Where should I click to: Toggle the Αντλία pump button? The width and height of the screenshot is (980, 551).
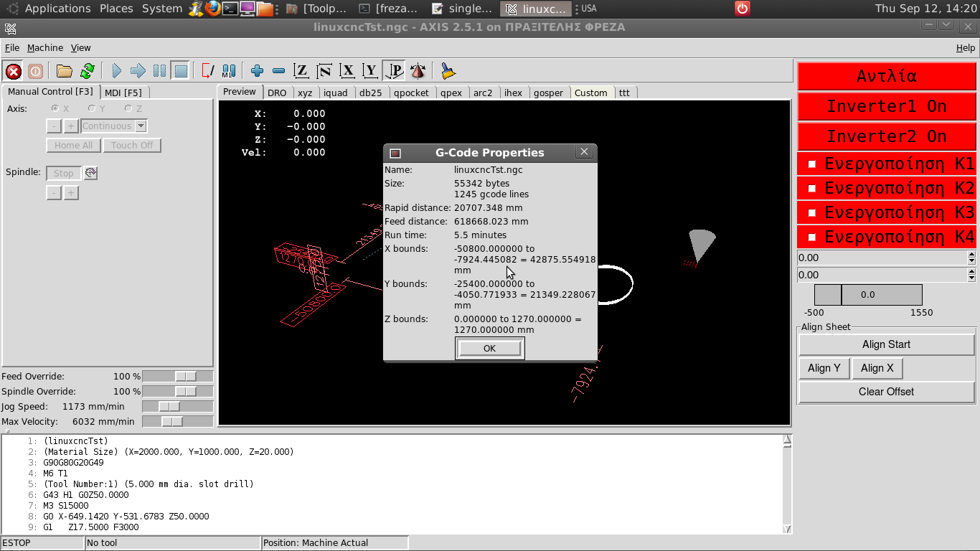tap(887, 76)
